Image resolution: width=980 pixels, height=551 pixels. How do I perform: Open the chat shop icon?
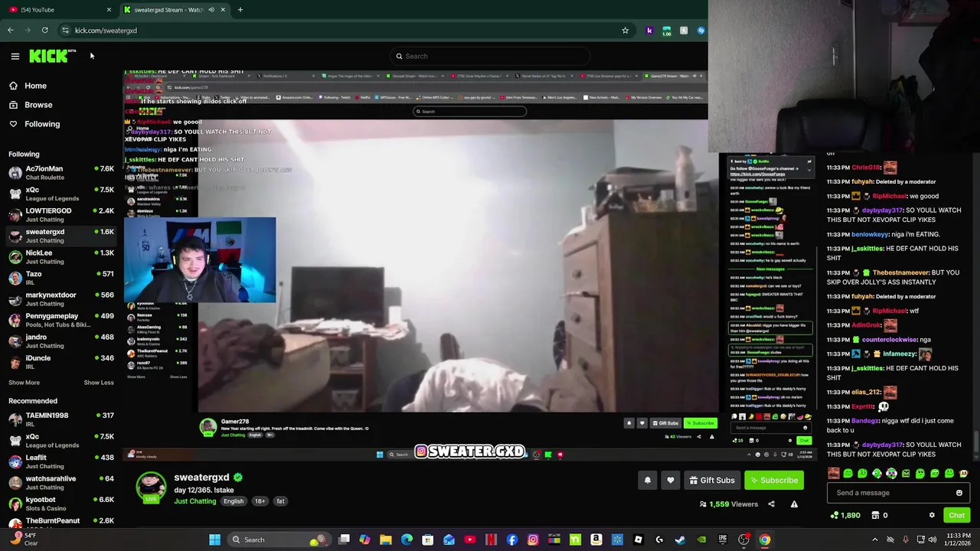[x=875, y=516]
